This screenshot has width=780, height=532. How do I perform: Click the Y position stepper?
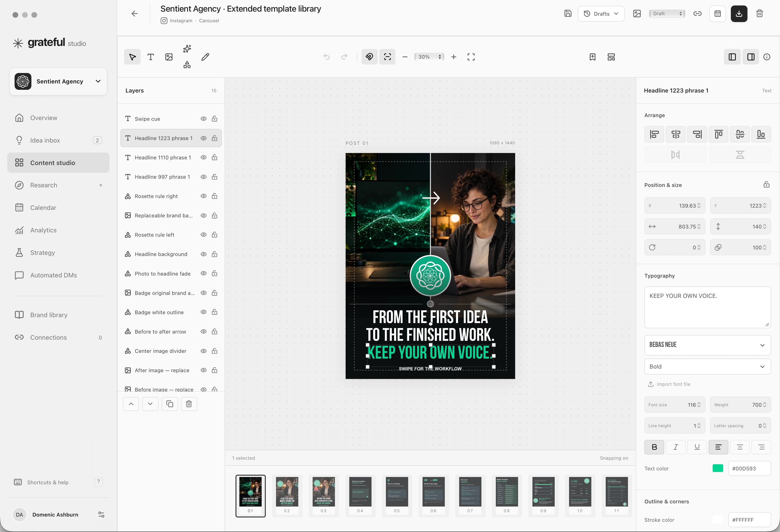(765, 206)
